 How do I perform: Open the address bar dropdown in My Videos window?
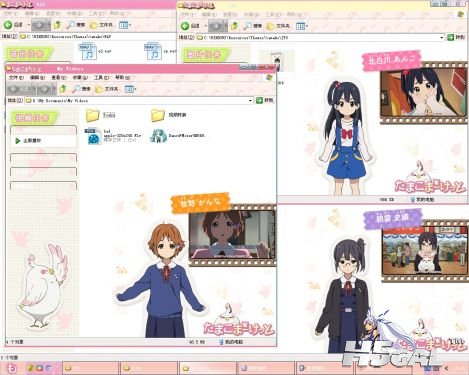click(250, 100)
